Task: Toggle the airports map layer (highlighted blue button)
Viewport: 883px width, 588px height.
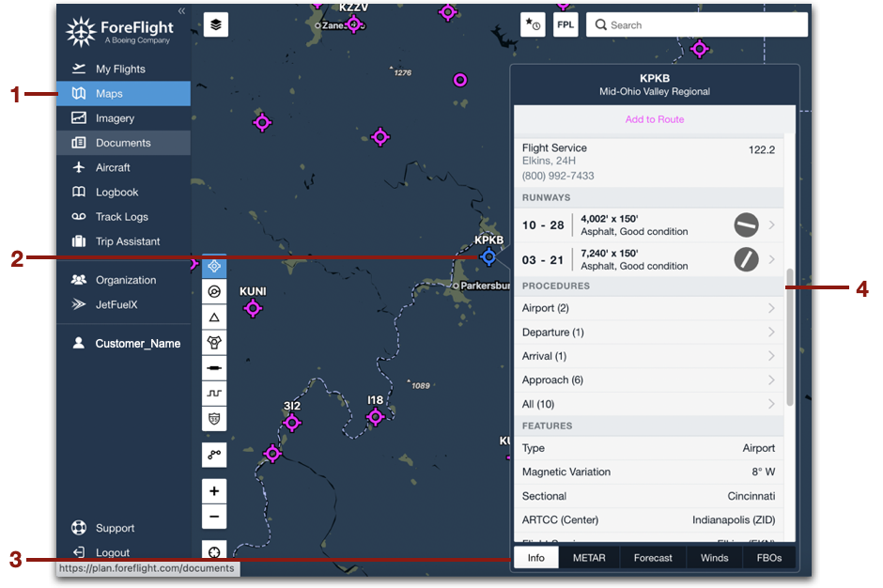Action: [214, 266]
